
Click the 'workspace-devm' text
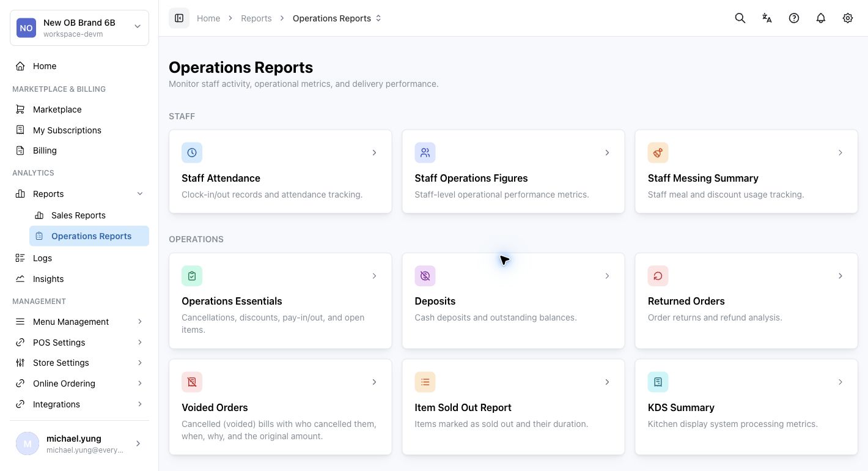pos(73,34)
